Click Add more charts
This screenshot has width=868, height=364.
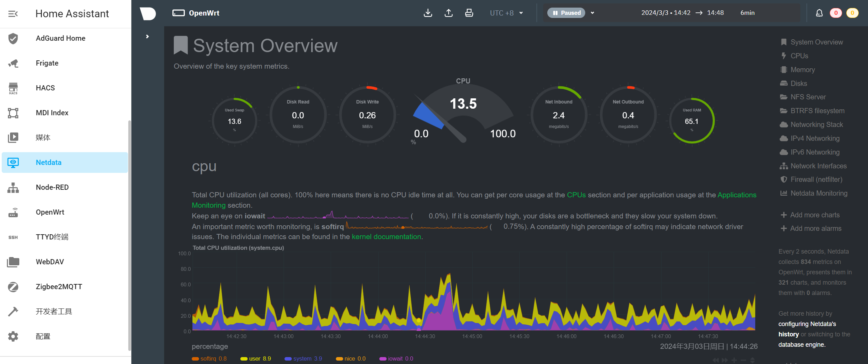click(810, 215)
